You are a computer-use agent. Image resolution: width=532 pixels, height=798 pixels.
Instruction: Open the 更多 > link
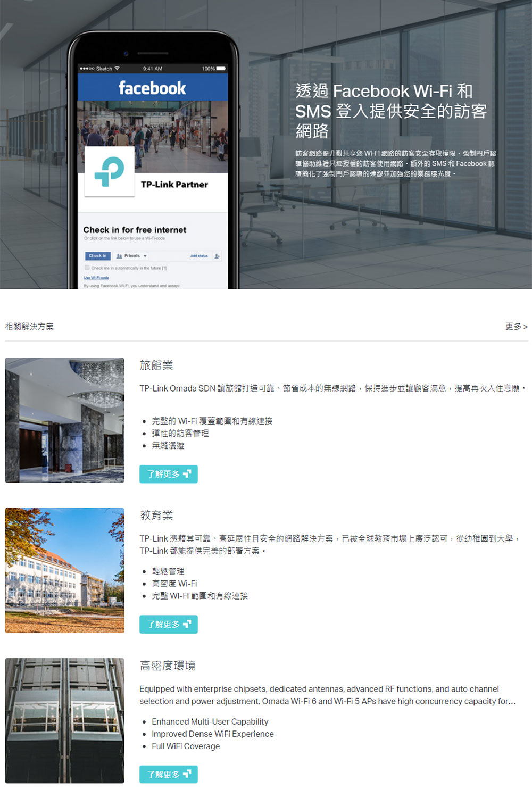[516, 327]
